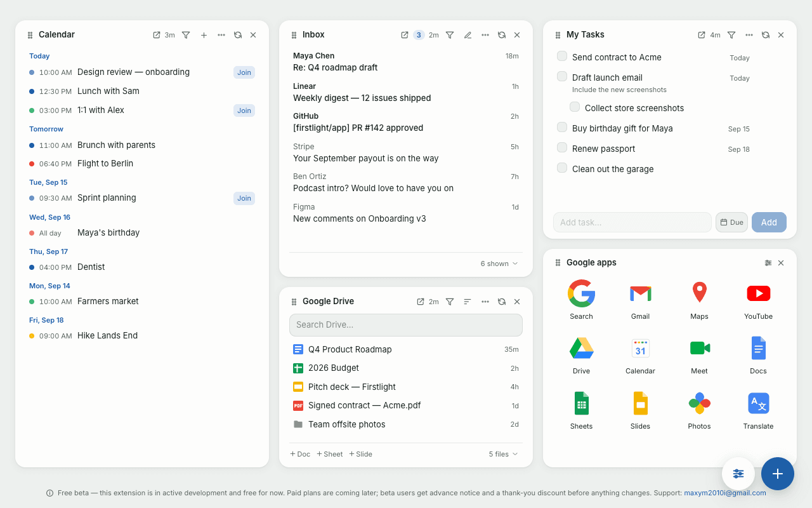Image resolution: width=812 pixels, height=508 pixels.
Task: Launch YouTube from Google apps
Action: 758,300
